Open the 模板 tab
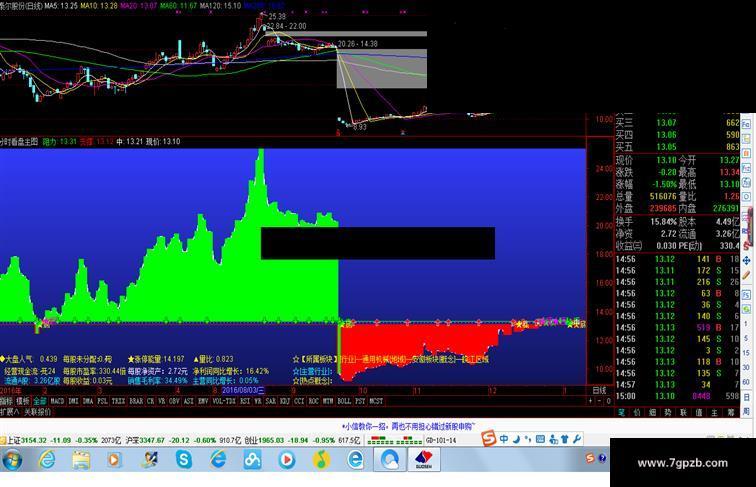 (x=23, y=401)
